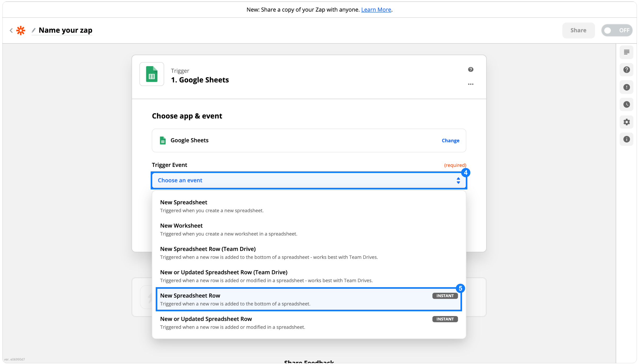The height and width of the screenshot is (364, 639).
Task: Click the help question mark in the trigger card
Action: [471, 69]
